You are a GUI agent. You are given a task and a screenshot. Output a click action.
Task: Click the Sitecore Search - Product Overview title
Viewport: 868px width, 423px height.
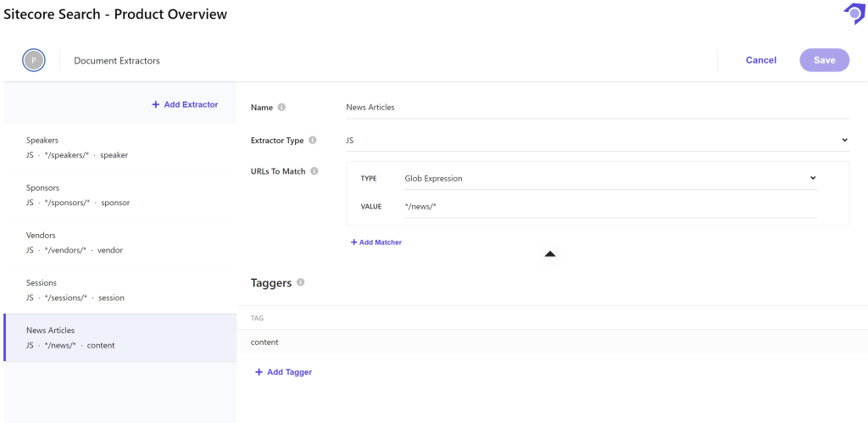[x=115, y=14]
